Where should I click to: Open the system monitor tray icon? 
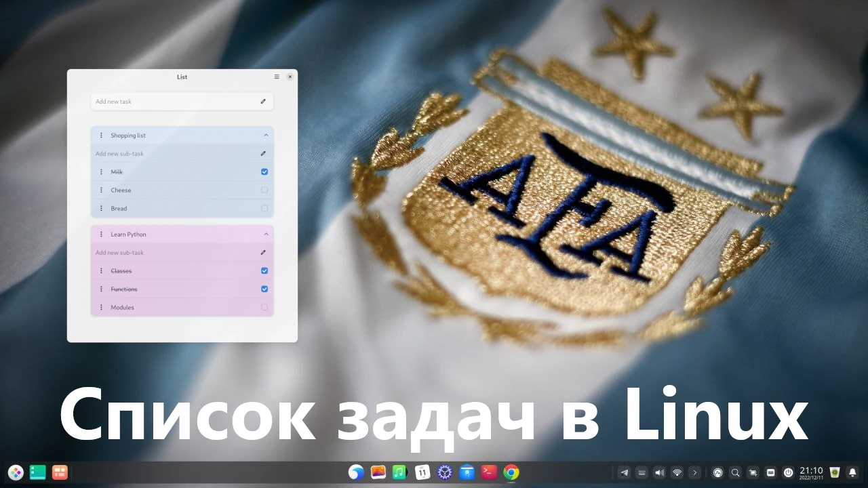pos(717,472)
